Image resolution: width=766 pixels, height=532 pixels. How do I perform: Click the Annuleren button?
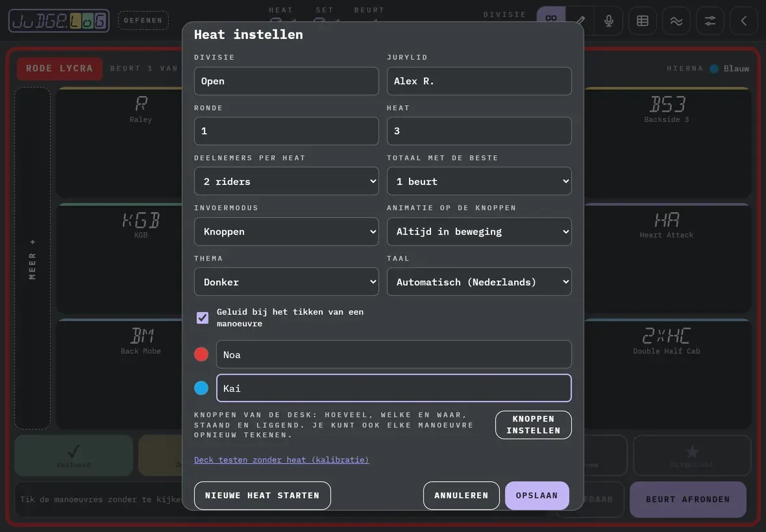[461, 496]
